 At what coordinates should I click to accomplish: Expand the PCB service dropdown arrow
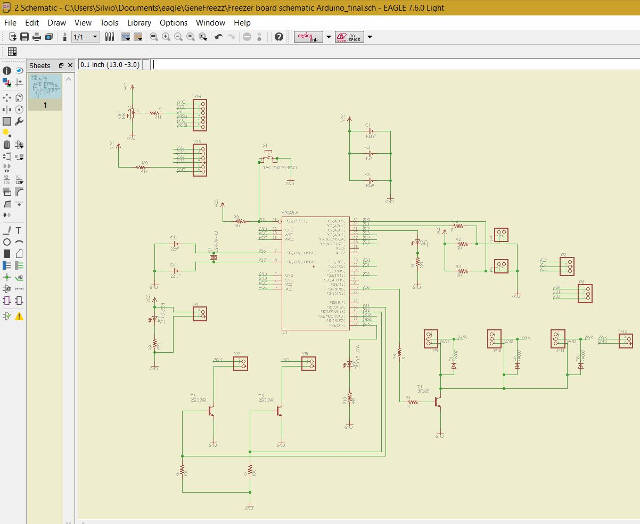[370, 37]
